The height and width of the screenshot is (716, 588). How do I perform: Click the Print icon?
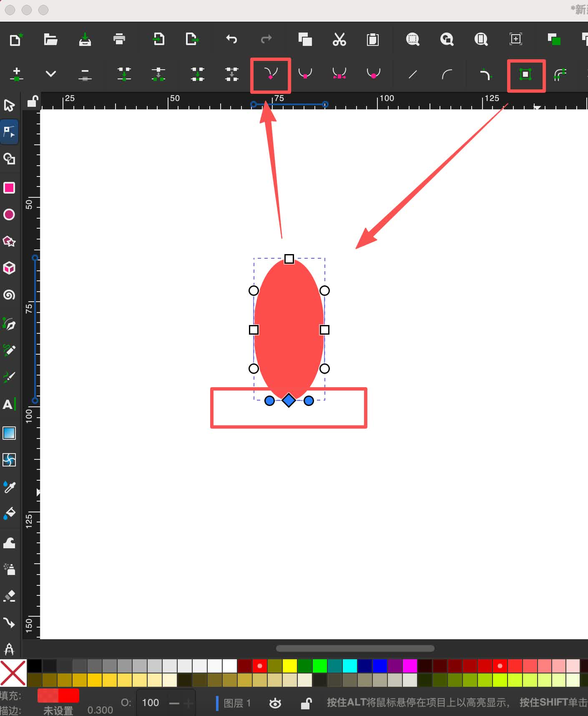[119, 40]
